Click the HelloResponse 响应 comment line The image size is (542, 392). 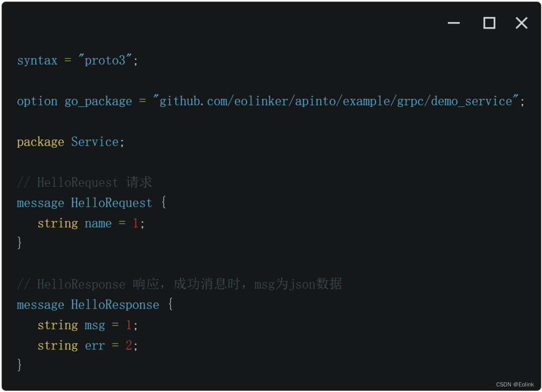tap(179, 284)
